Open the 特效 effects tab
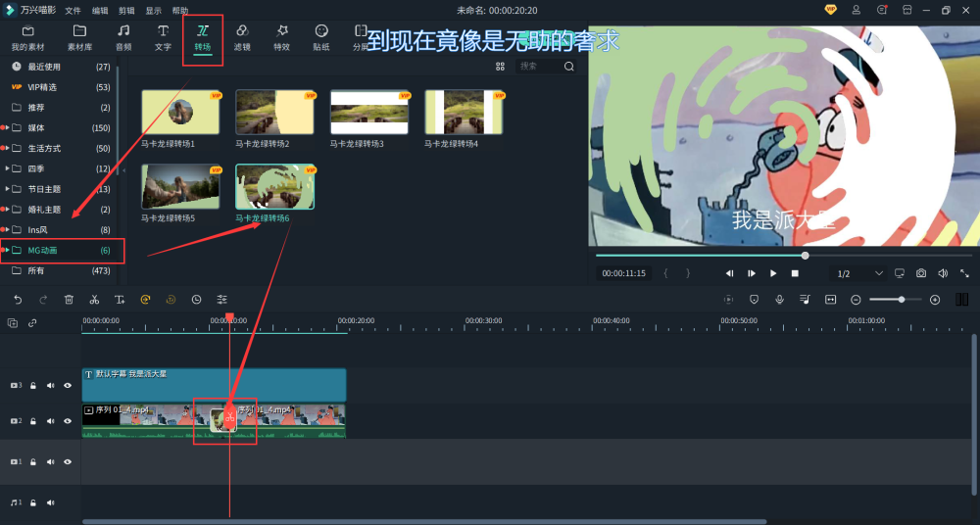The width and height of the screenshot is (980, 525). click(282, 37)
